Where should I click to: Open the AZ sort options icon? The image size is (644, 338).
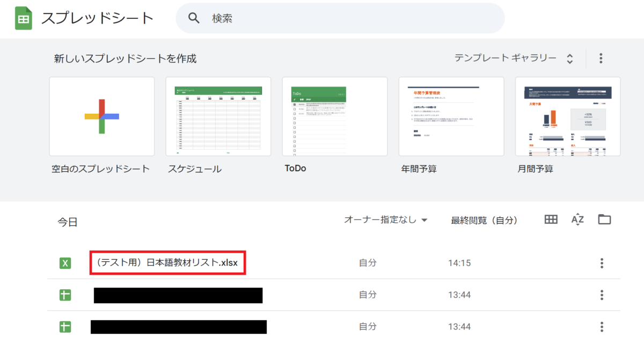coord(577,219)
